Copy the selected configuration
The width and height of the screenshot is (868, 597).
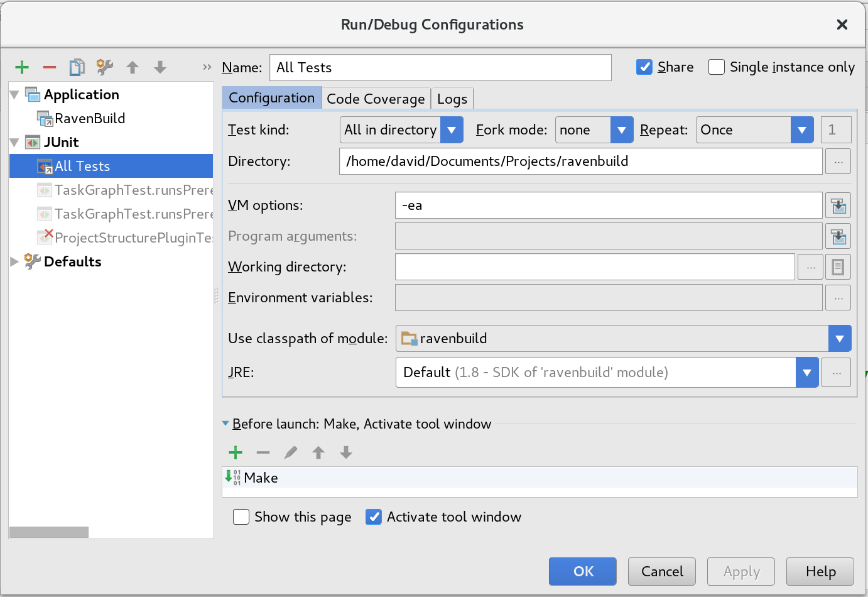[77, 67]
